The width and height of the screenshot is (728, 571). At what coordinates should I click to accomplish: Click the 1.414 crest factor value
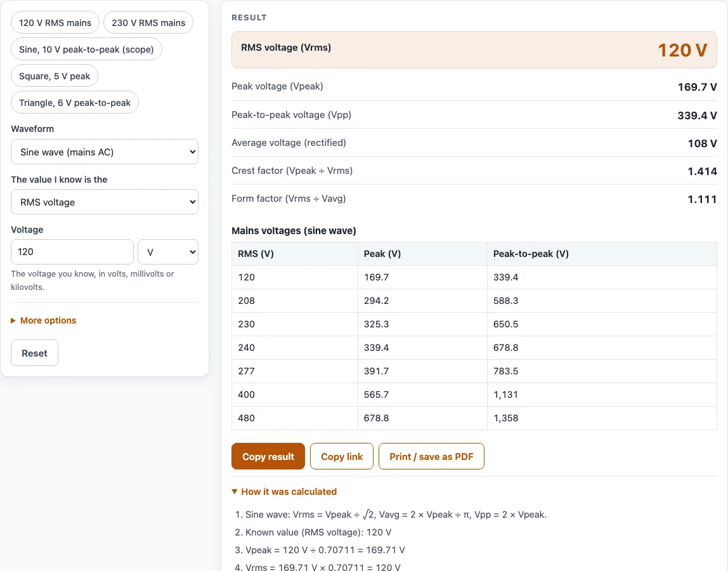(x=703, y=171)
